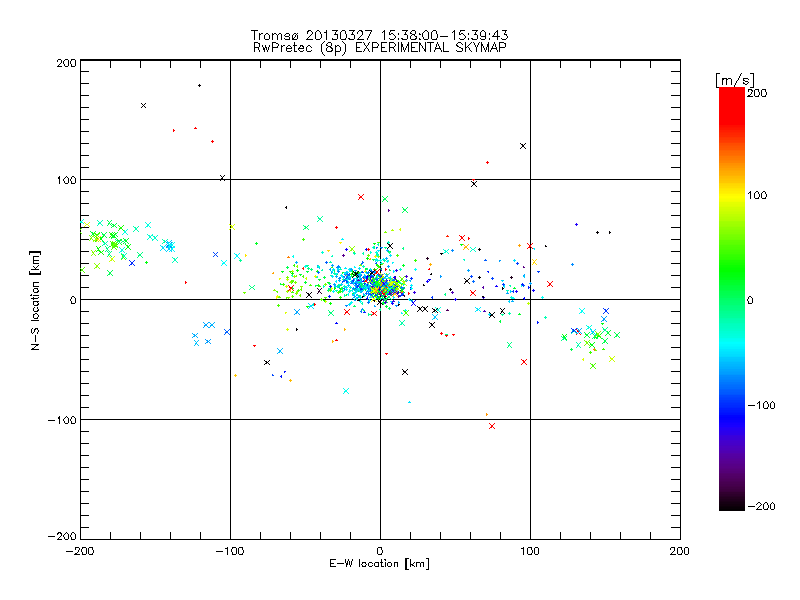Select the yellow X marker near (155, -50) km
This screenshot has height=600, width=800.
[612, 359]
